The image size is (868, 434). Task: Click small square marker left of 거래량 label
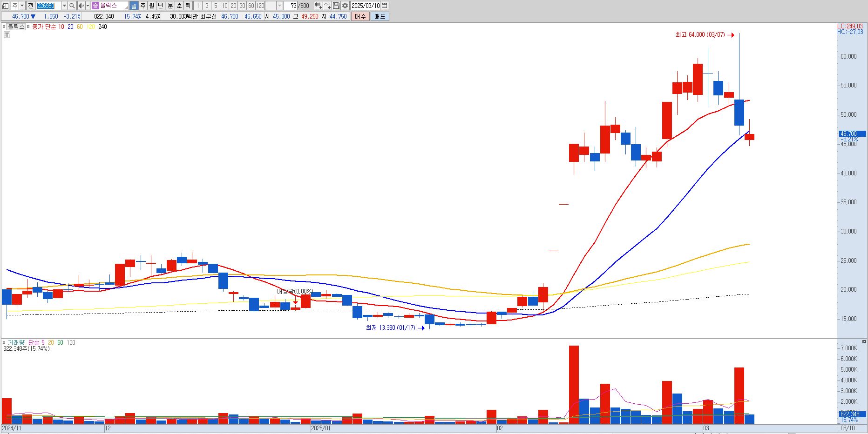pyautogui.click(x=4, y=342)
